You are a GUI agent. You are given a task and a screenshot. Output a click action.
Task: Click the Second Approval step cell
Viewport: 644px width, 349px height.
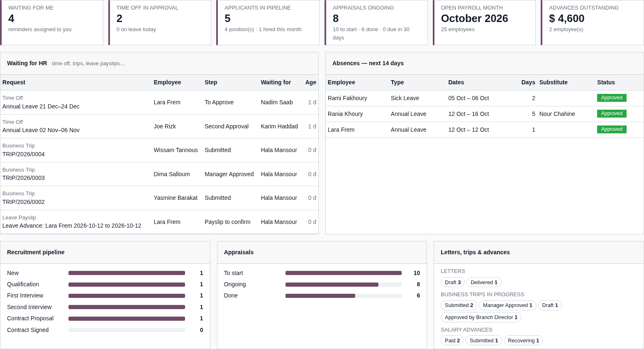point(227,126)
